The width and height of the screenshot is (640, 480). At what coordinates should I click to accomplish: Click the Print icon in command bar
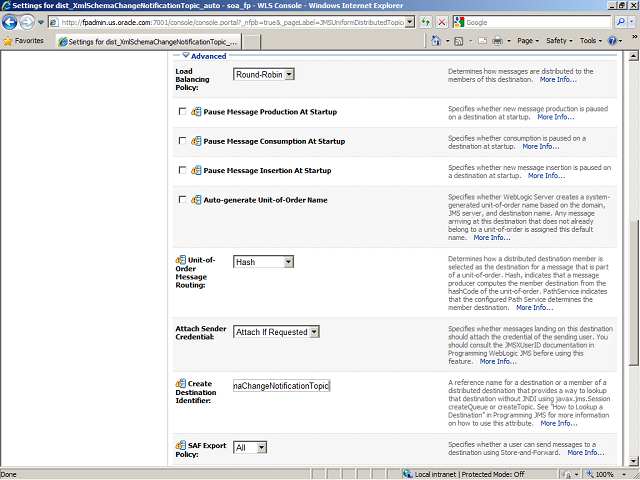[496, 41]
